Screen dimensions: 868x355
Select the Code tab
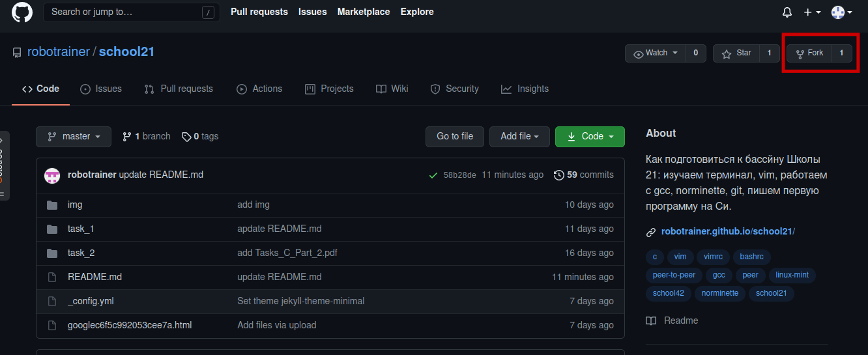pyautogui.click(x=40, y=89)
